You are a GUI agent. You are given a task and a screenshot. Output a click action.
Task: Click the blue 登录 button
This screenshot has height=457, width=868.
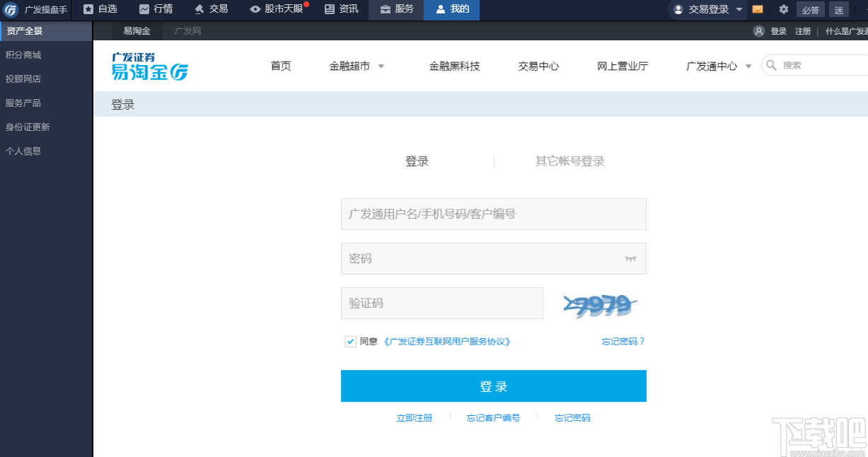(x=493, y=386)
